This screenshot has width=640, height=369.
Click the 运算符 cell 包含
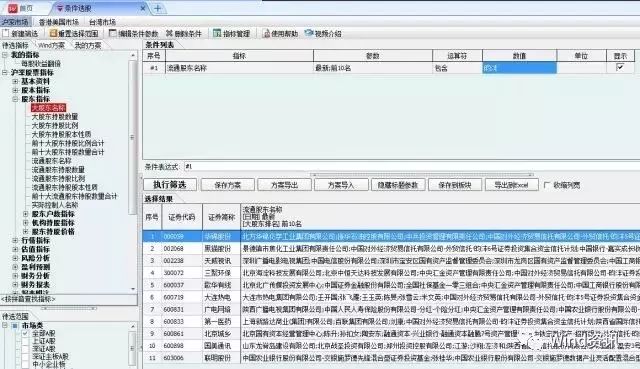457,68
